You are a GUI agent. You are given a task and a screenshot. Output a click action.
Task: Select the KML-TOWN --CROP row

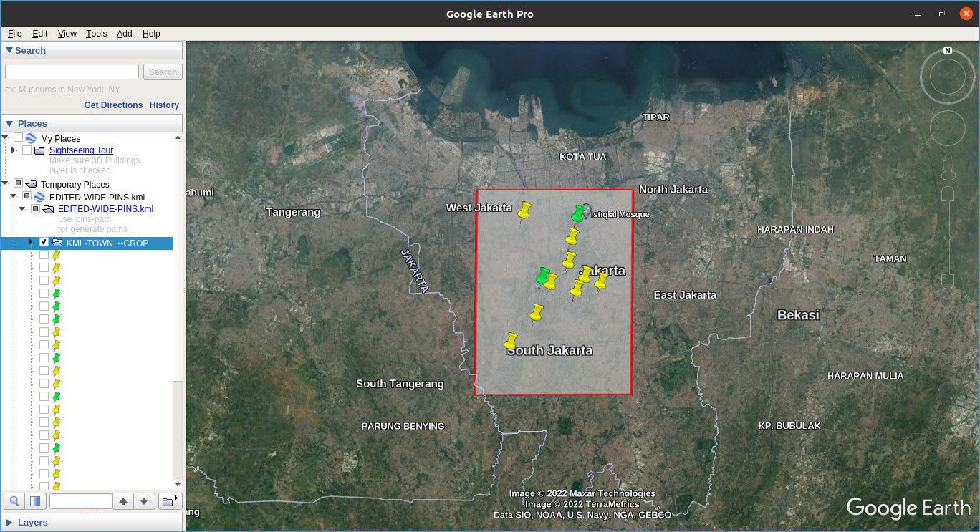[86, 243]
